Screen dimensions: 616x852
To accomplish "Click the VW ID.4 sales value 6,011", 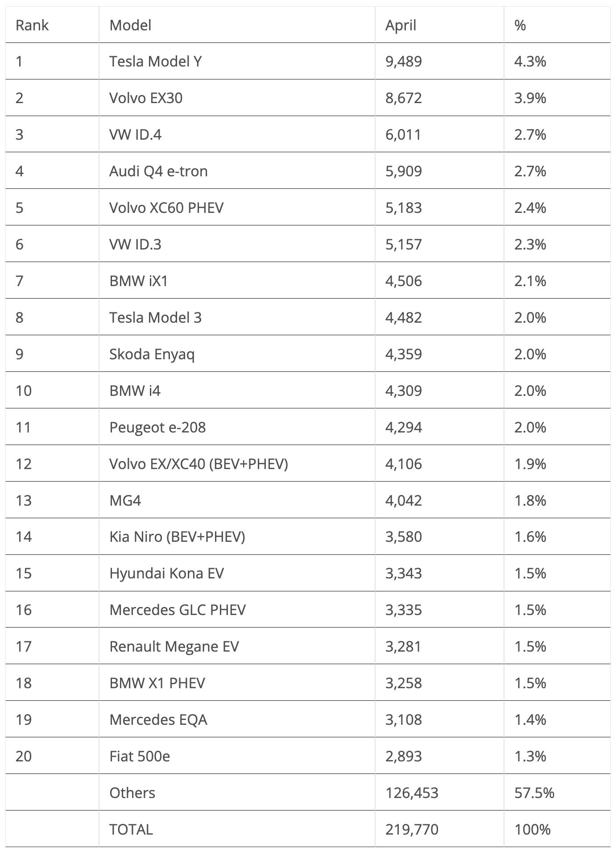I will click(x=403, y=134).
